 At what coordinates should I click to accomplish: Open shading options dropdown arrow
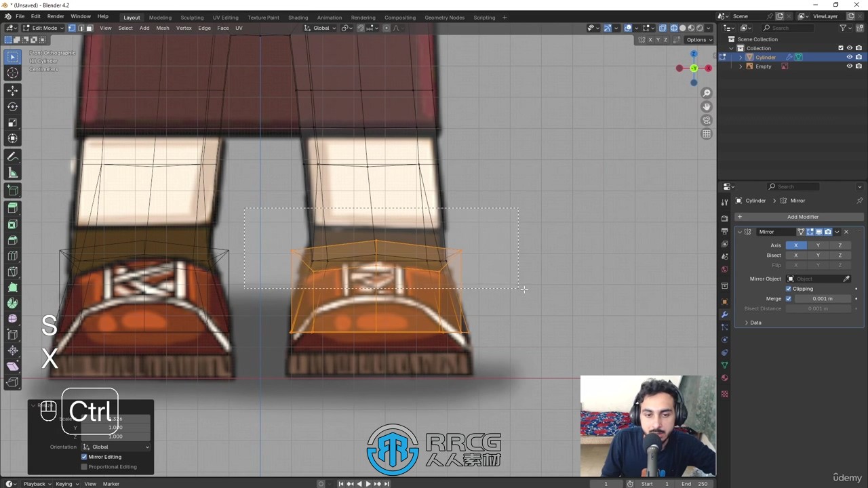tap(709, 28)
